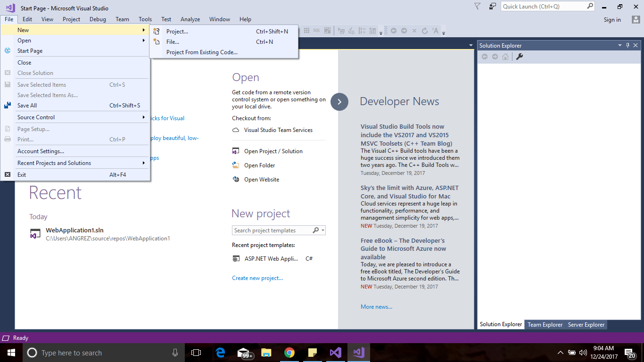Choose Project From Existing Code
Image resolution: width=644 pixels, height=362 pixels.
[224, 52]
